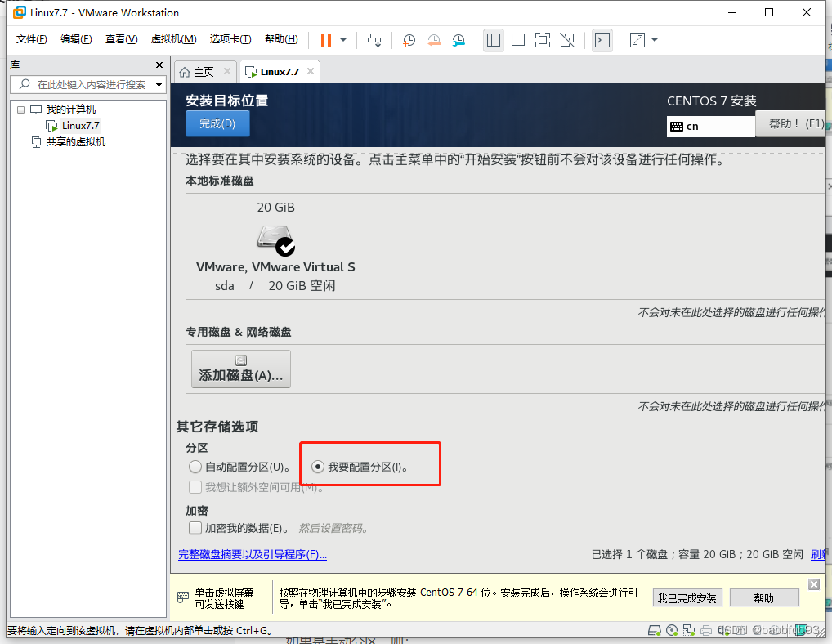Open the library search dropdown arrow
The height and width of the screenshot is (644, 832).
[159, 85]
